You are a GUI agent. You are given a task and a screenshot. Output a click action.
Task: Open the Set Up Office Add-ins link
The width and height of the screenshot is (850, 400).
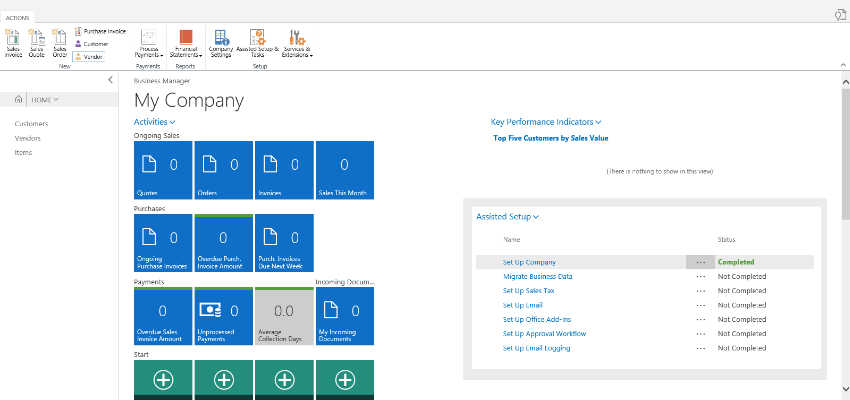(537, 320)
